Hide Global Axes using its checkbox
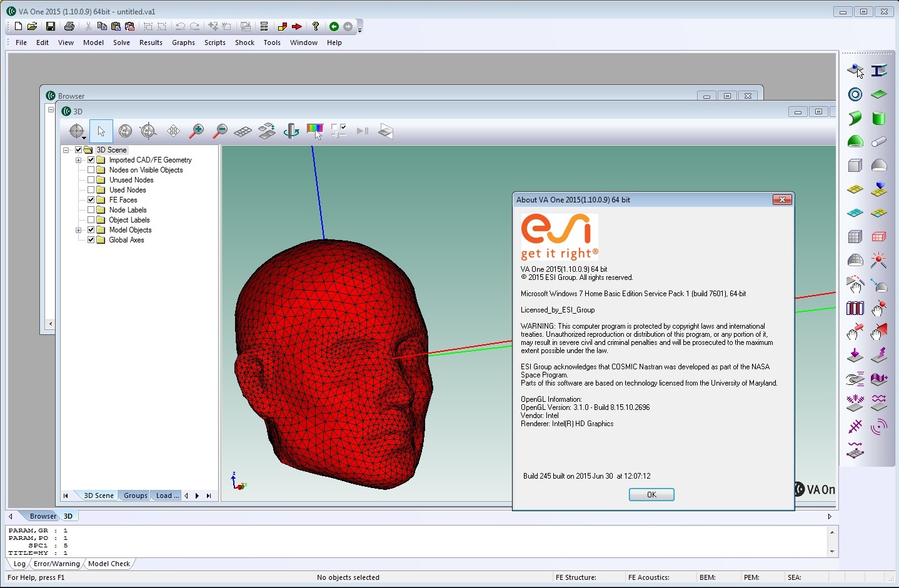The height and width of the screenshot is (588, 899). [x=91, y=240]
